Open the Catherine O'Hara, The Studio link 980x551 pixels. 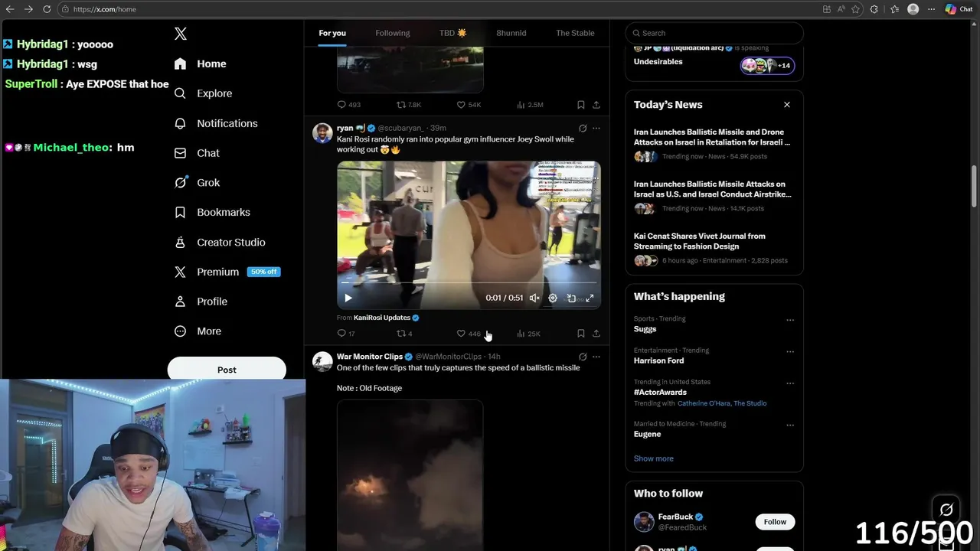pos(722,403)
